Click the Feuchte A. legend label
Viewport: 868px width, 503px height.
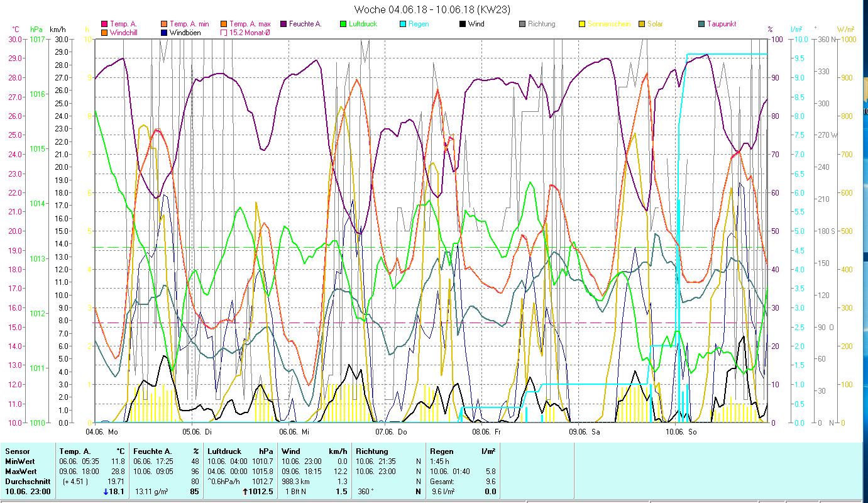pyautogui.click(x=305, y=24)
